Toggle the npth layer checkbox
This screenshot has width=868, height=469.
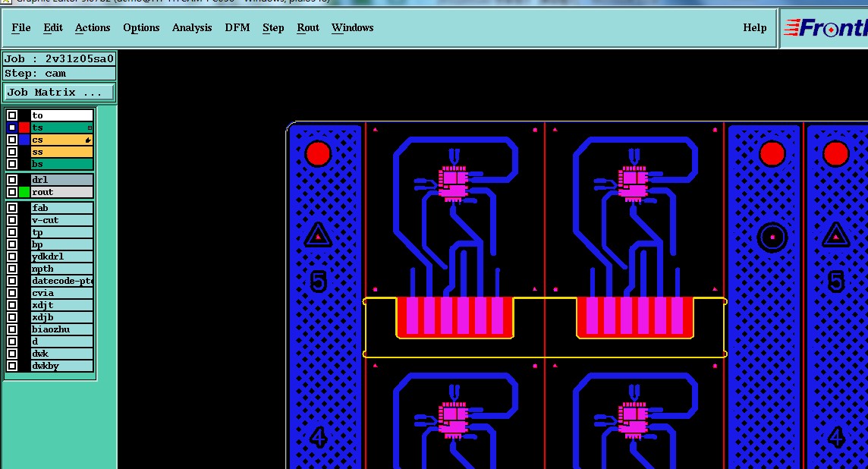[x=12, y=269]
